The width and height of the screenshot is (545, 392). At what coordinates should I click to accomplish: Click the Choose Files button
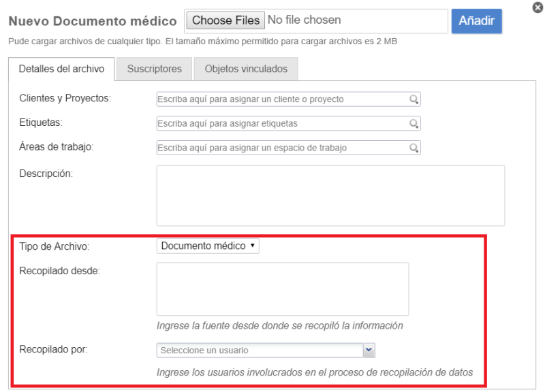[x=225, y=20]
